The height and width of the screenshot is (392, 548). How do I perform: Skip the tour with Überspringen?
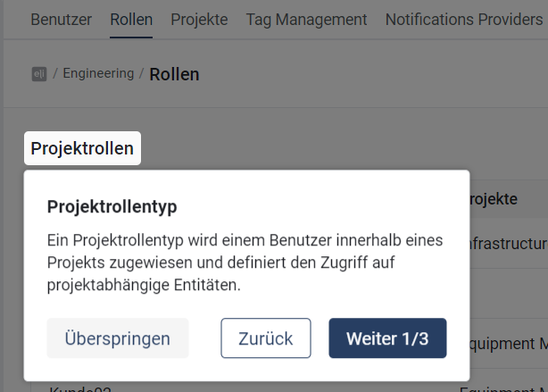click(x=117, y=338)
